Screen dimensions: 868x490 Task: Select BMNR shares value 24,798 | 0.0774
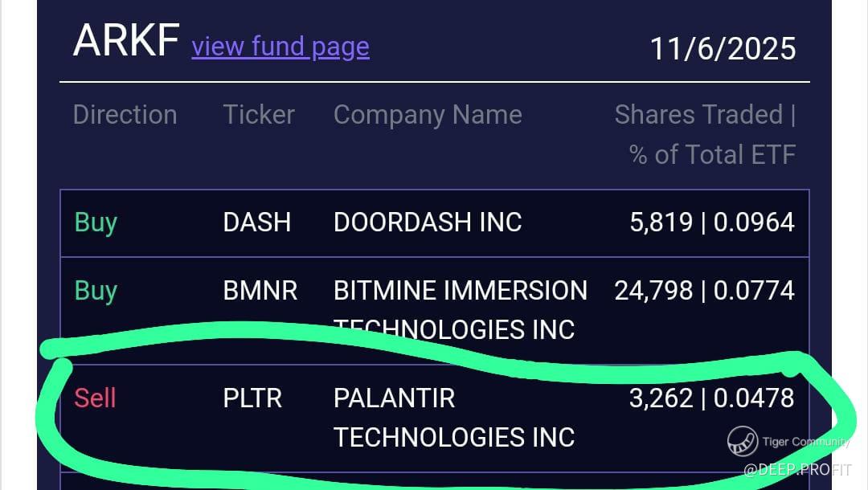pyautogui.click(x=704, y=290)
